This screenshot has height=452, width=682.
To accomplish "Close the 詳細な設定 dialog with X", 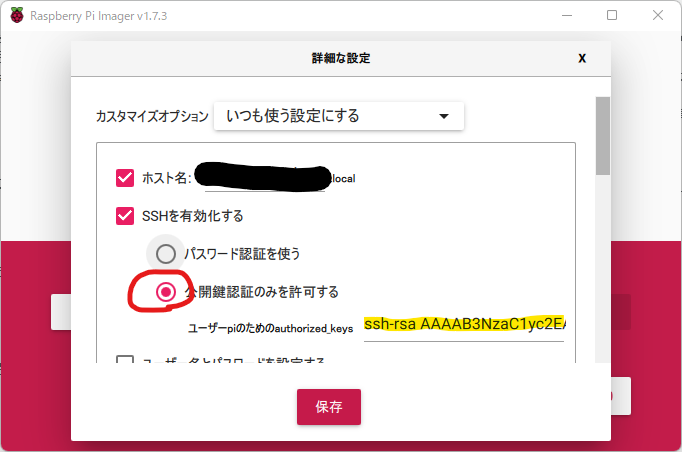I will pos(582,58).
